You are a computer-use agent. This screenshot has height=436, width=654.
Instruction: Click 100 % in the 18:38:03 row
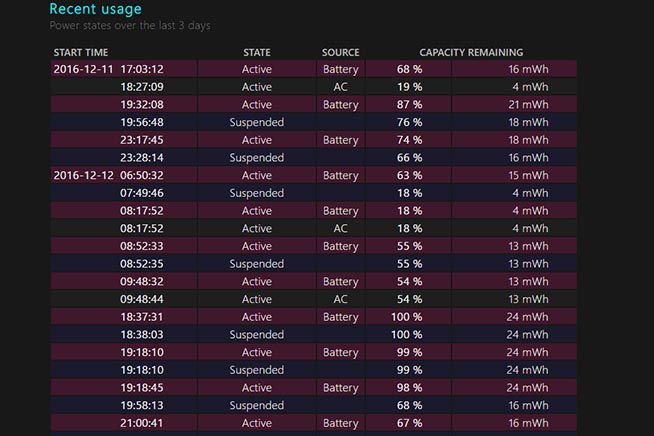pos(406,335)
